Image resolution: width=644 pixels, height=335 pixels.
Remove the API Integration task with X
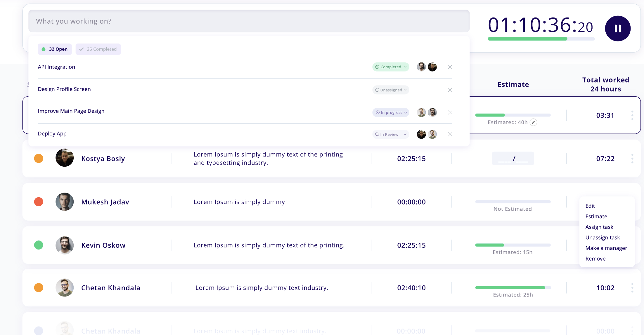[x=450, y=67]
